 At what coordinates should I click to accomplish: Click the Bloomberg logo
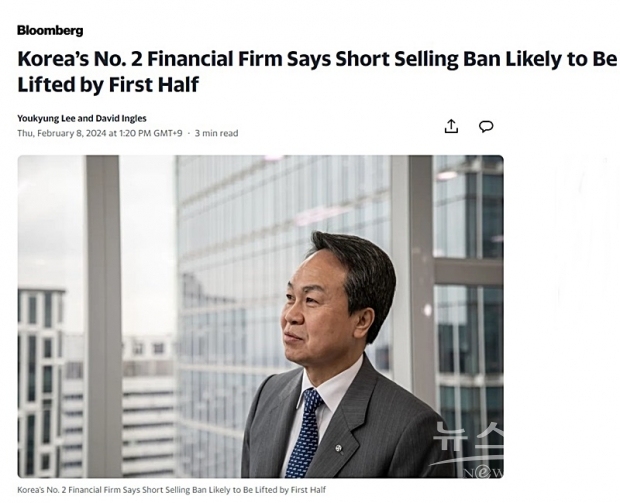50,30
